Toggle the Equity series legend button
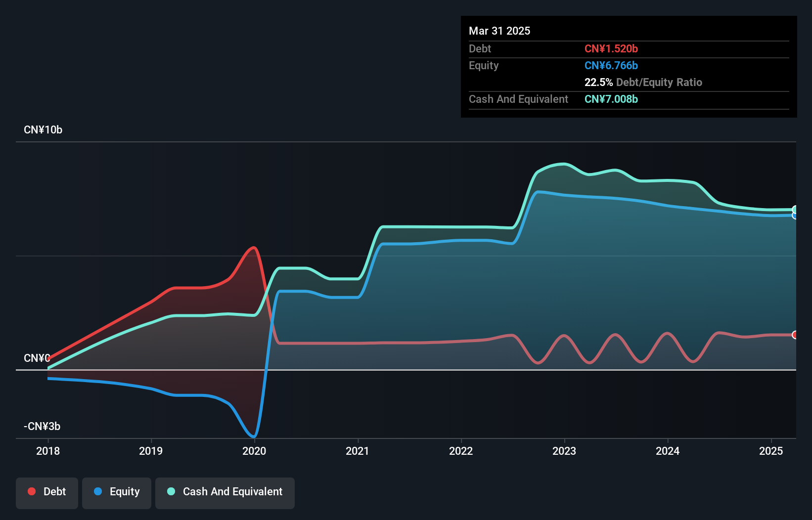This screenshot has height=520, width=812. click(117, 493)
